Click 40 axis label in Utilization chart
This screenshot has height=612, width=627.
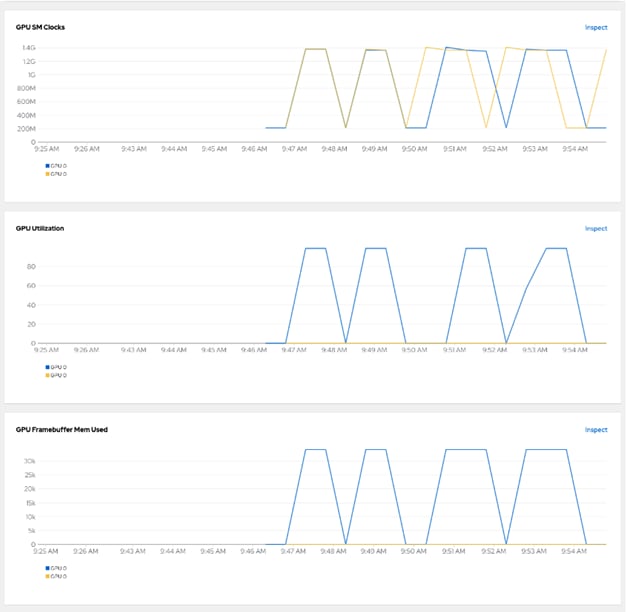coord(32,305)
